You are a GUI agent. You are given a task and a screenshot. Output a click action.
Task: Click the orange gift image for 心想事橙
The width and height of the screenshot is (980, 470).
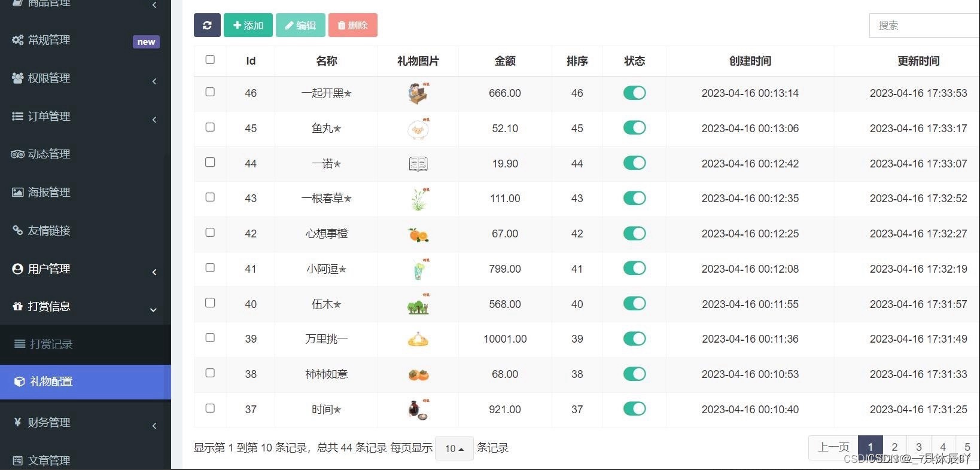418,234
